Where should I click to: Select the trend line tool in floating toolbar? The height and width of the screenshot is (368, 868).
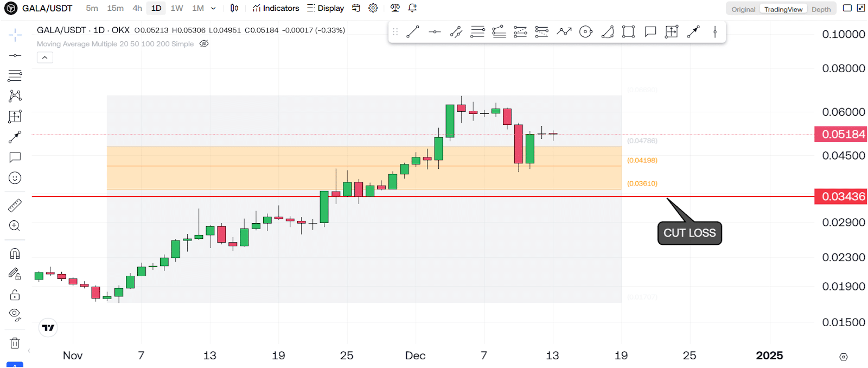click(x=413, y=32)
